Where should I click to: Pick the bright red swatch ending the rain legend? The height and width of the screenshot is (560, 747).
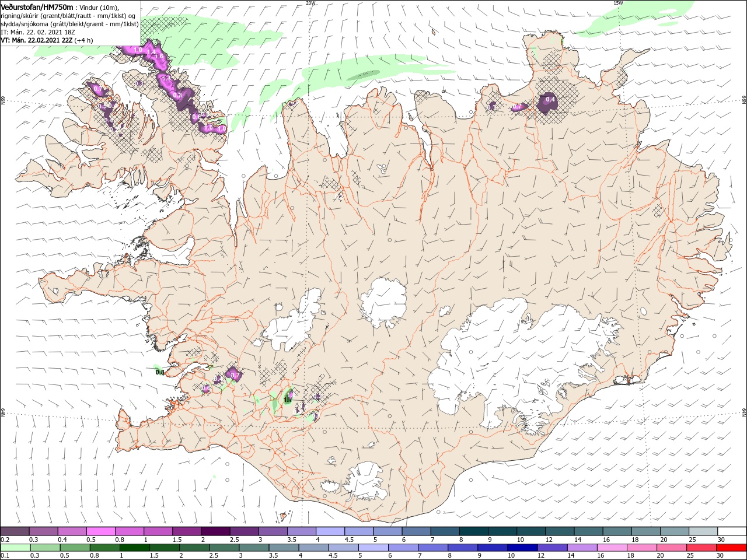pyautogui.click(x=732, y=548)
